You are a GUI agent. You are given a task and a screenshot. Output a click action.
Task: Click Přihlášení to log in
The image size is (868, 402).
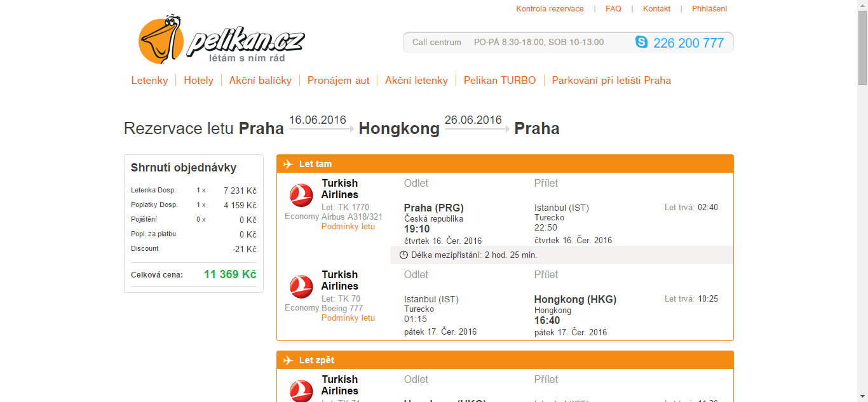click(710, 8)
